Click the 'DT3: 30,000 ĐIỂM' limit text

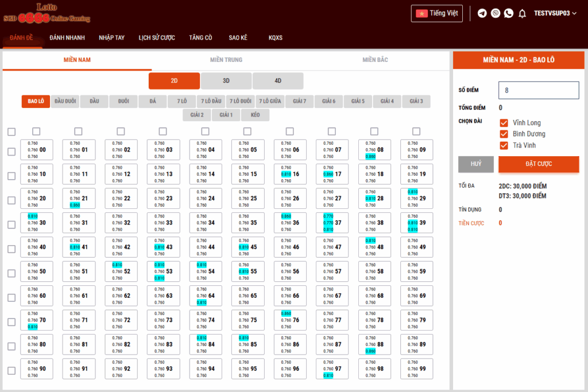point(523,196)
